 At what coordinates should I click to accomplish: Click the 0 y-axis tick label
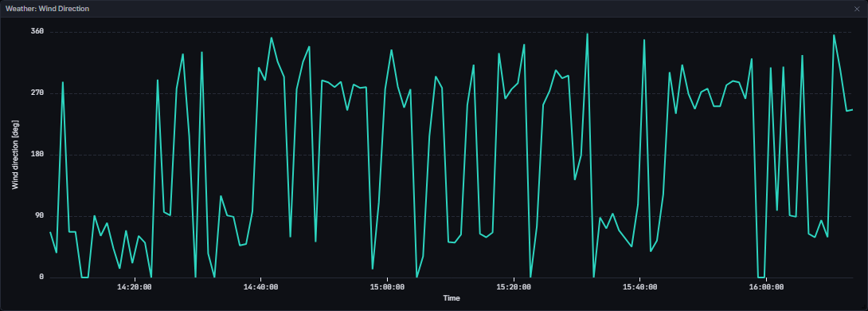coord(41,278)
